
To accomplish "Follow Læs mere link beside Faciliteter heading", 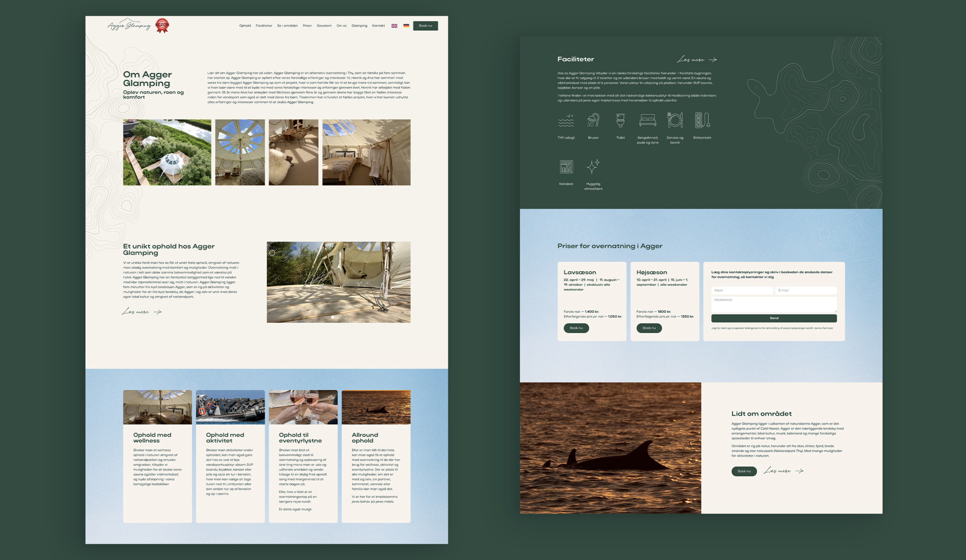I will (x=697, y=60).
